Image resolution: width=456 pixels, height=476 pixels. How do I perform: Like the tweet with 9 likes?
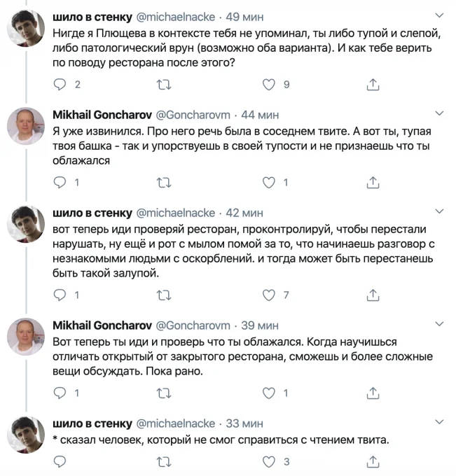coord(269,85)
